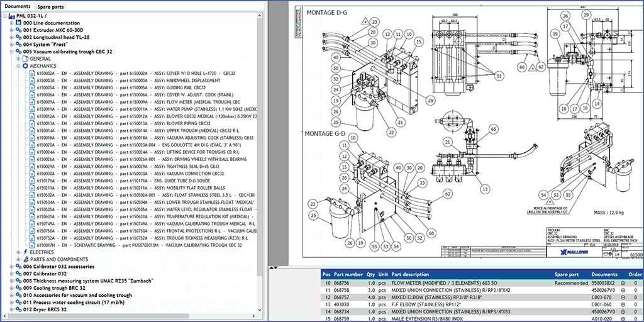
Task: Click the Maillefer title block on the drawing
Action: coord(595,242)
